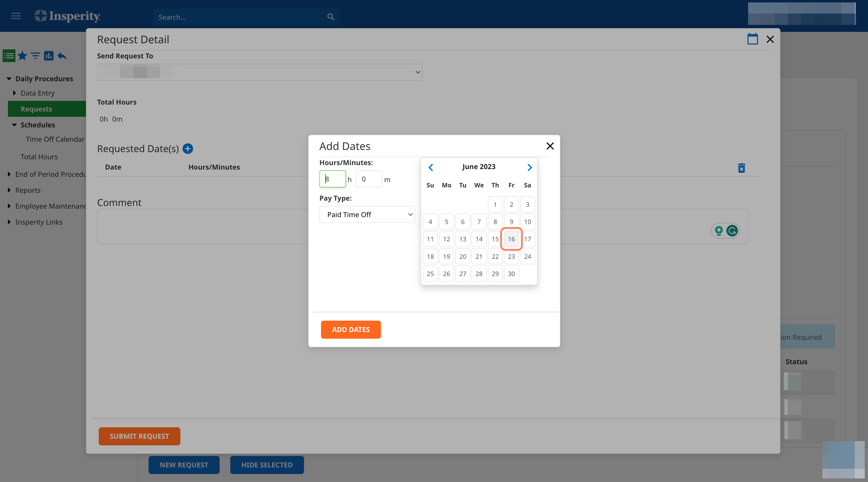Click the reply arrow icon
Viewport: 868px width, 482px height.
pyautogui.click(x=62, y=56)
